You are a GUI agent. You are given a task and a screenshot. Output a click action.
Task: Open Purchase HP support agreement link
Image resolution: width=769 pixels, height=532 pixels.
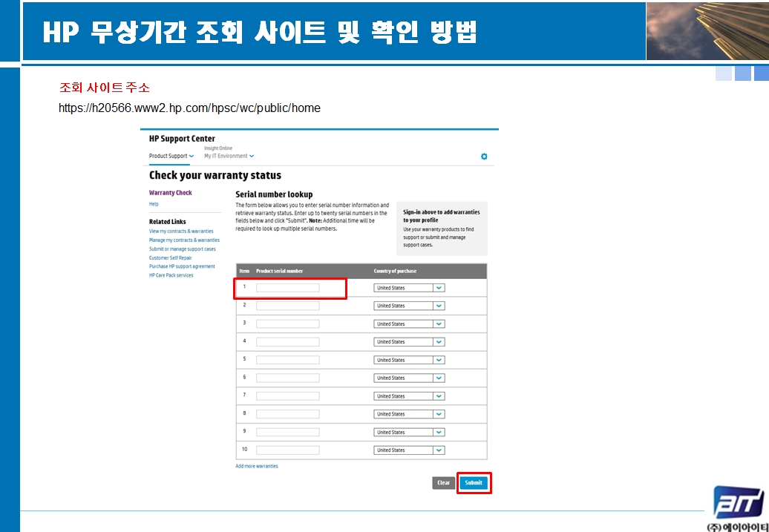[x=182, y=266]
